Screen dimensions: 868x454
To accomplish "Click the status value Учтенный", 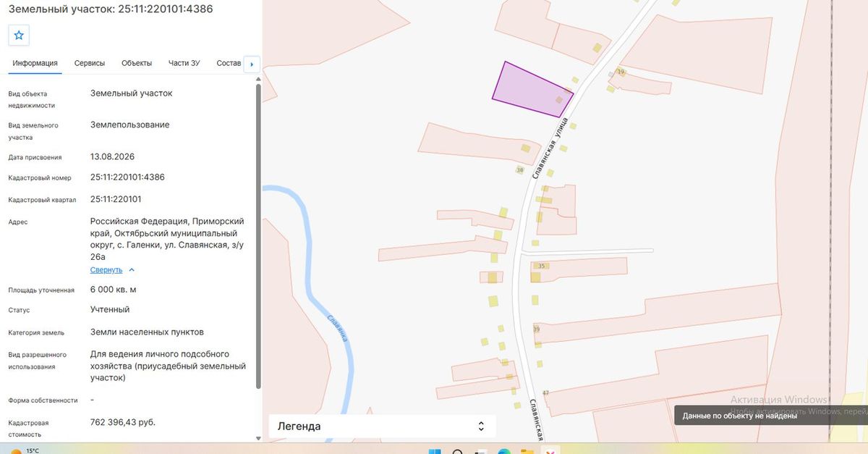I will tap(110, 309).
